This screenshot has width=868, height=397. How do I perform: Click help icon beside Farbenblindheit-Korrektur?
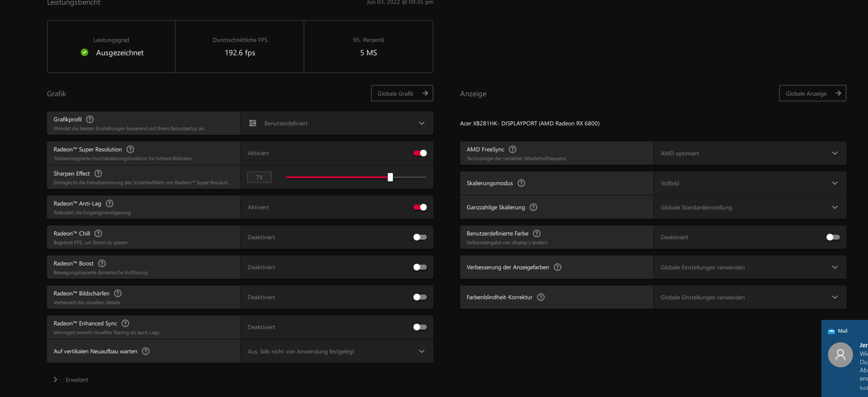coord(541,297)
